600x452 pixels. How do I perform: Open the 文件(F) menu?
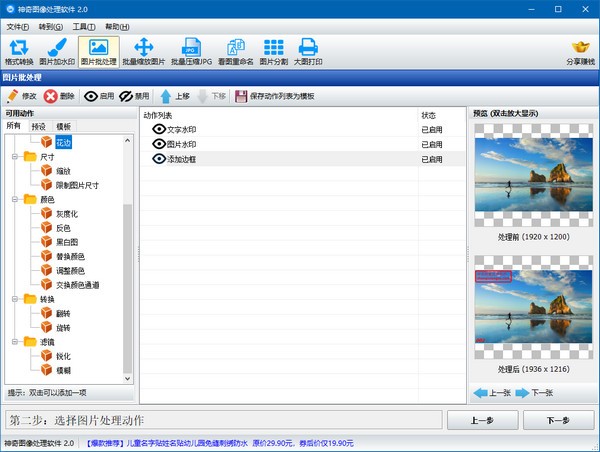point(18,26)
